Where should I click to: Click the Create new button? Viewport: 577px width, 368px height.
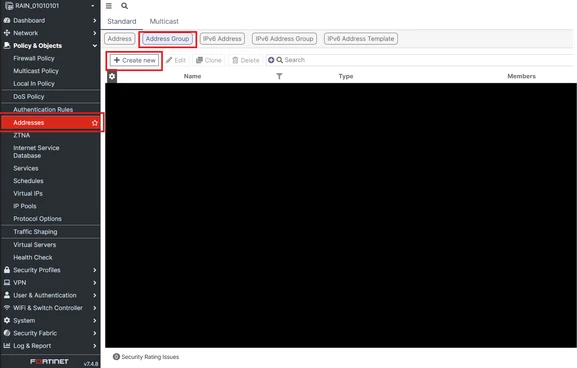[135, 60]
